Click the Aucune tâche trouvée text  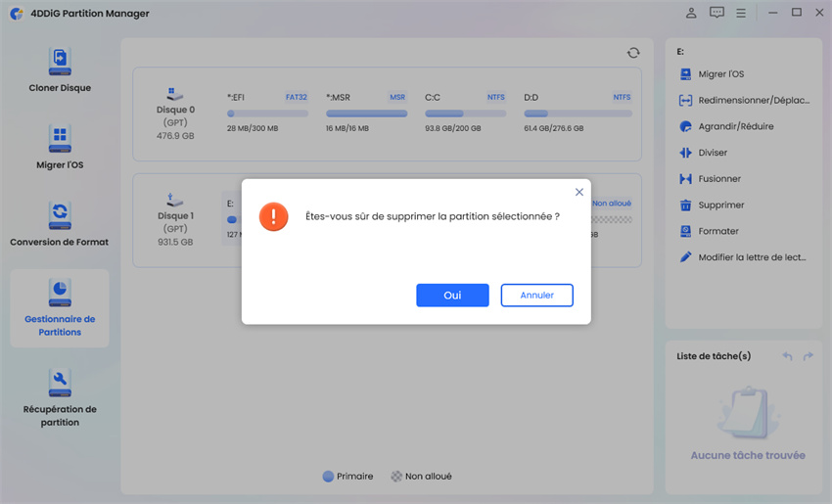click(x=748, y=455)
